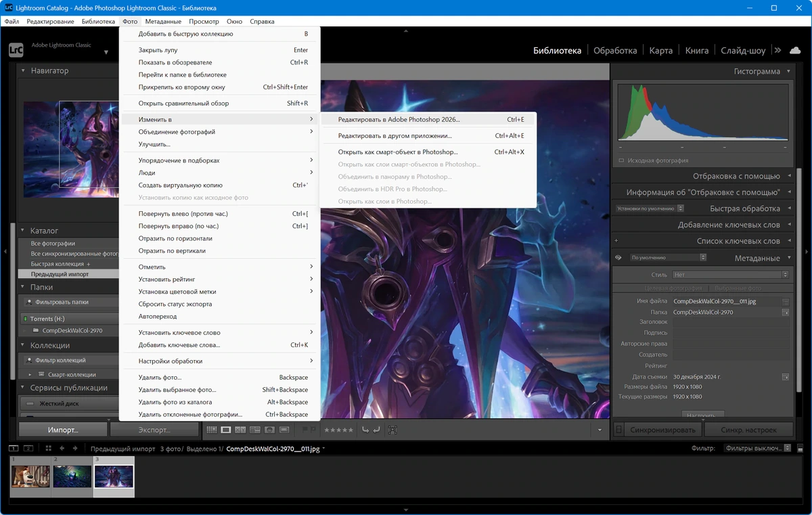Open the Фильтры выключ. filter dropdown
Image resolution: width=812 pixels, height=515 pixels.
click(x=757, y=448)
